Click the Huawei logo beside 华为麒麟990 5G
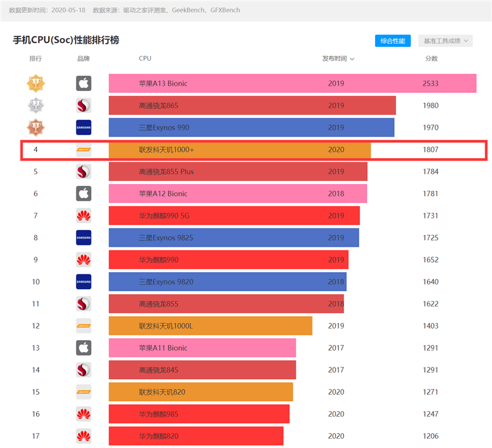 coord(84,215)
